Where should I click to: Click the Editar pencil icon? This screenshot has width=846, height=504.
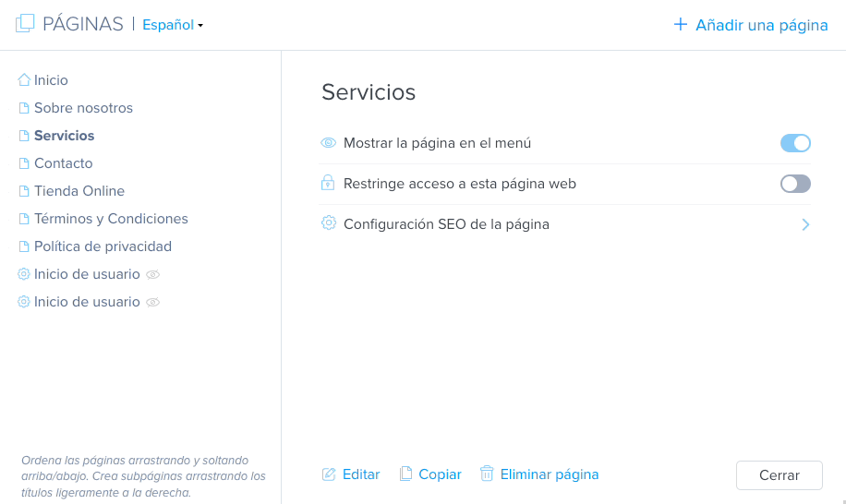329,474
